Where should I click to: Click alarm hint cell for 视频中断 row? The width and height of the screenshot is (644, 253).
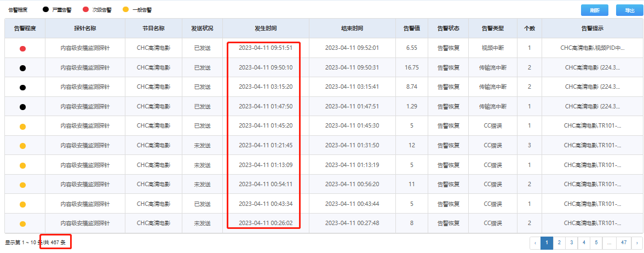(x=592, y=48)
